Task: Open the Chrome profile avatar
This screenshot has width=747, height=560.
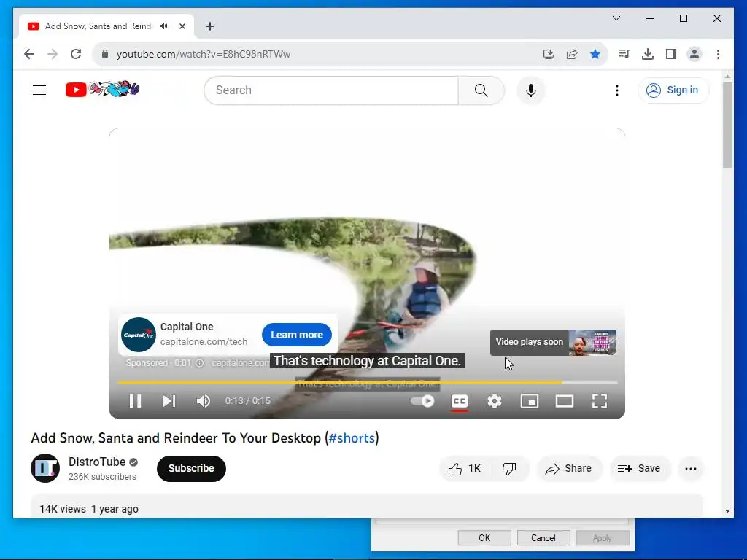Action: coord(694,54)
